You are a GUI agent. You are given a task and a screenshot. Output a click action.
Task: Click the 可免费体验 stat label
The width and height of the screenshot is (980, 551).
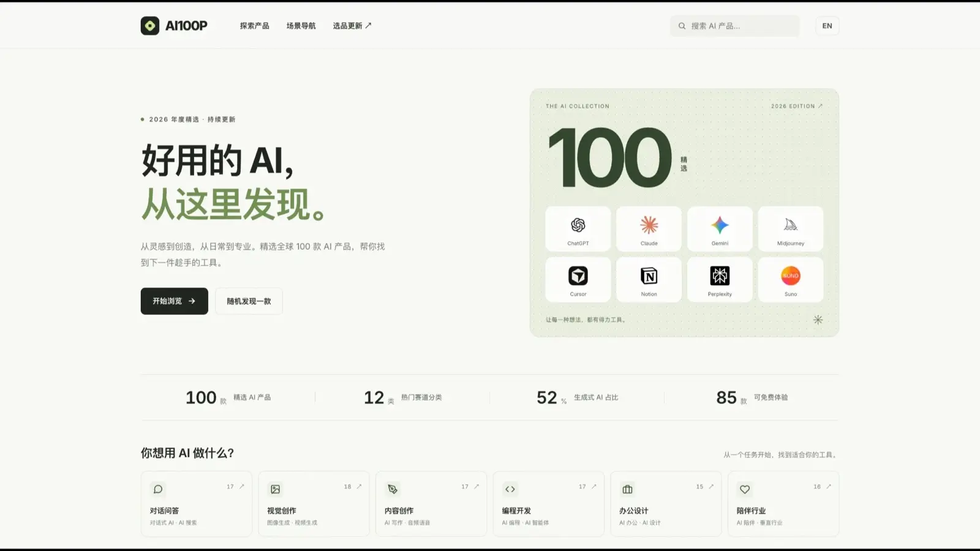[771, 397]
